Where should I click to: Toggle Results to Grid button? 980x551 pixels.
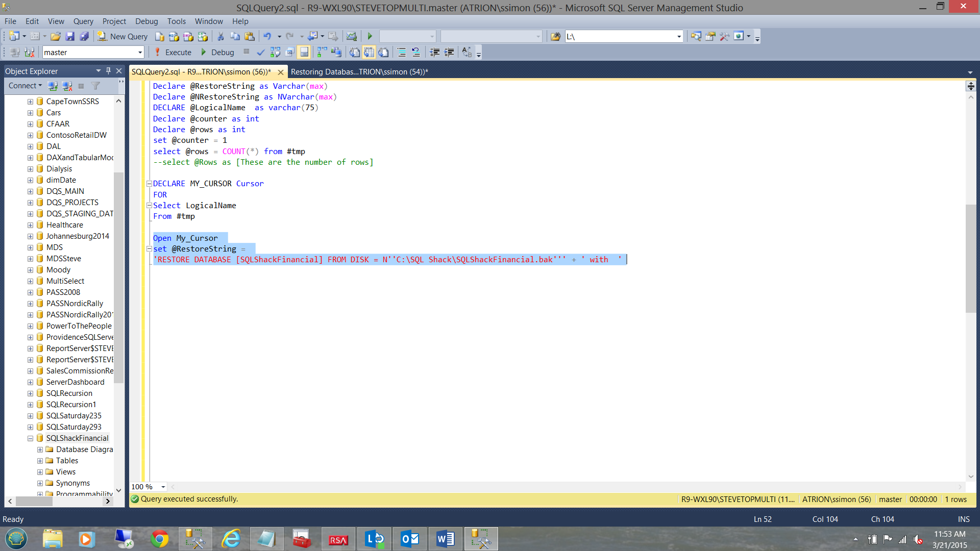pos(369,53)
